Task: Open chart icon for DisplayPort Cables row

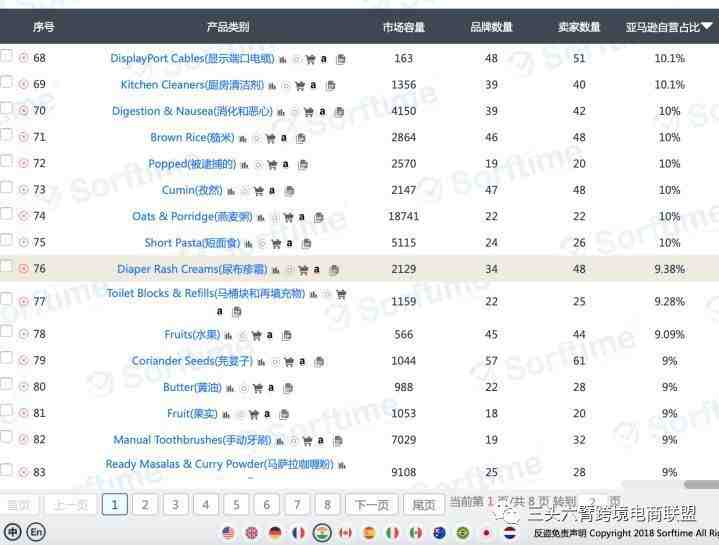Action: coord(283,60)
